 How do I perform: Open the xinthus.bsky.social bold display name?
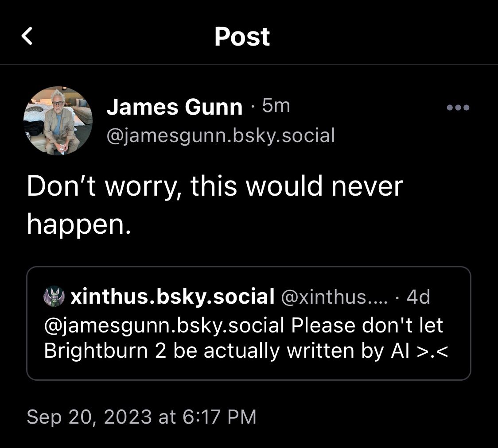(172, 297)
